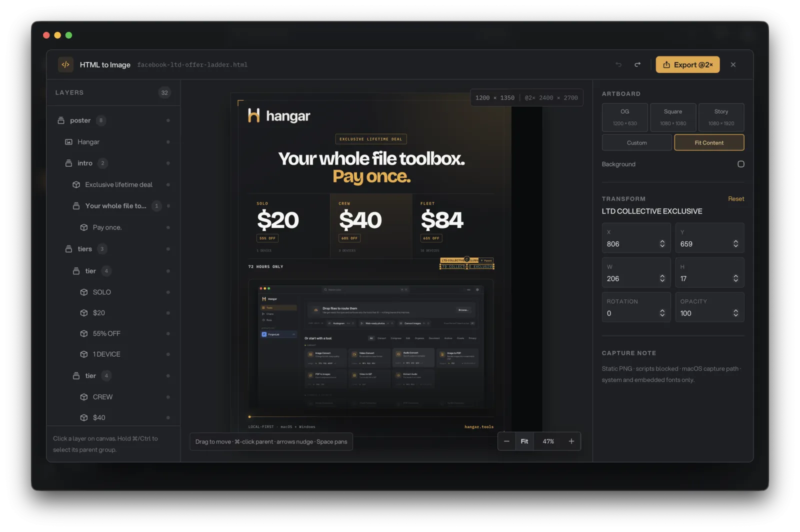The width and height of the screenshot is (800, 532).
Task: Select the Hangar image layer
Action: tap(113, 142)
